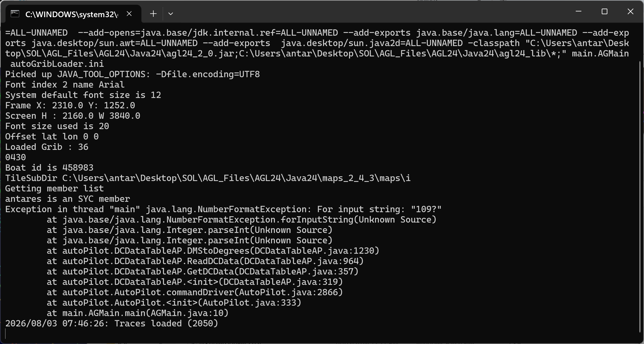Click the TileSubDir maps path line

click(208, 178)
